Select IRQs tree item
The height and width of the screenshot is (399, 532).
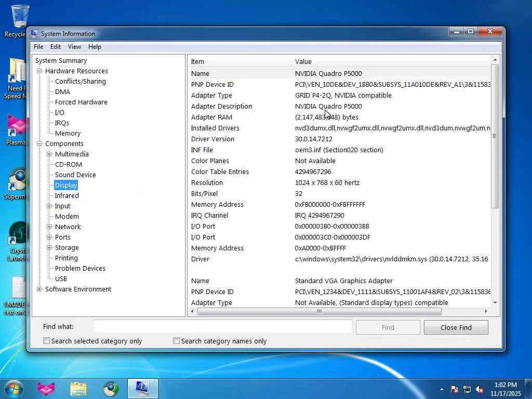pyautogui.click(x=62, y=123)
